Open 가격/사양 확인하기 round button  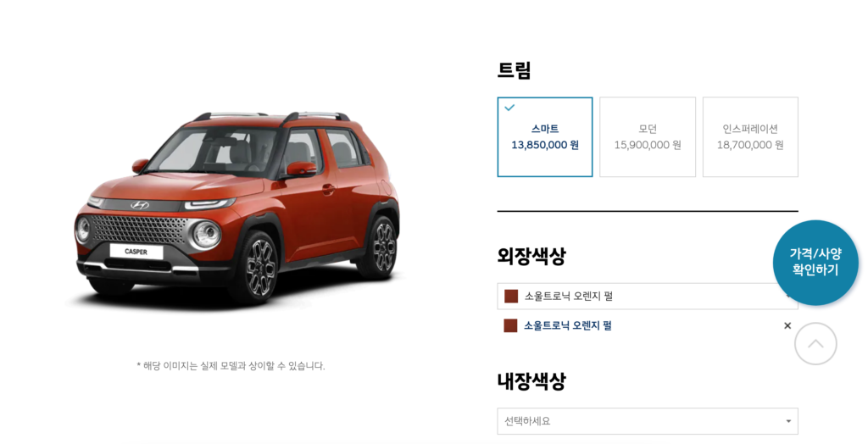pos(815,263)
